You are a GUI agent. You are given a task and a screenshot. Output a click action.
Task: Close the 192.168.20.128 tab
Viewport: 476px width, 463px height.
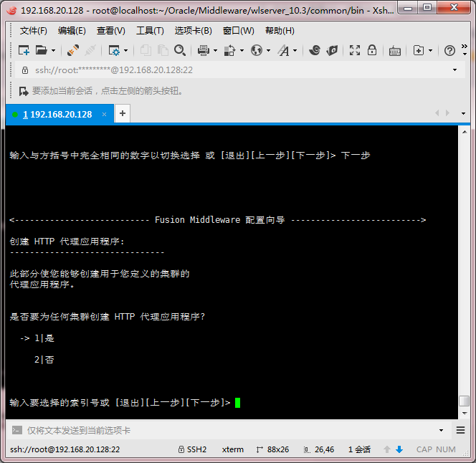105,115
